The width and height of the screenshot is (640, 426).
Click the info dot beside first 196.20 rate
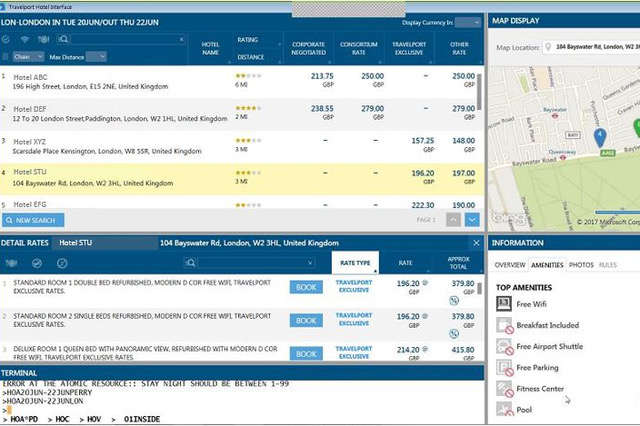point(425,283)
